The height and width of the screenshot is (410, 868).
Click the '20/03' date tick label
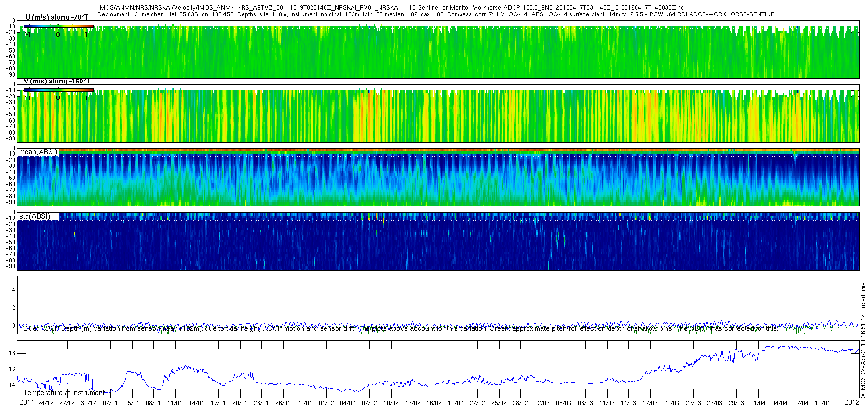(x=672, y=403)
